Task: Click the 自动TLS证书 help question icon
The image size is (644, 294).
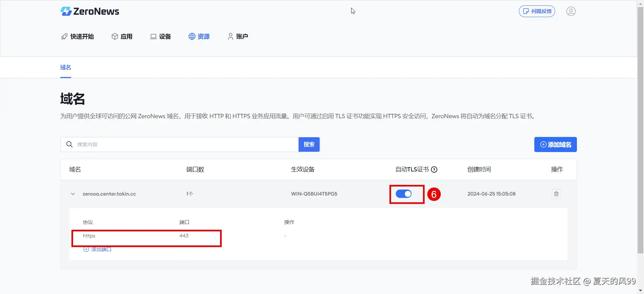Action: pyautogui.click(x=434, y=169)
